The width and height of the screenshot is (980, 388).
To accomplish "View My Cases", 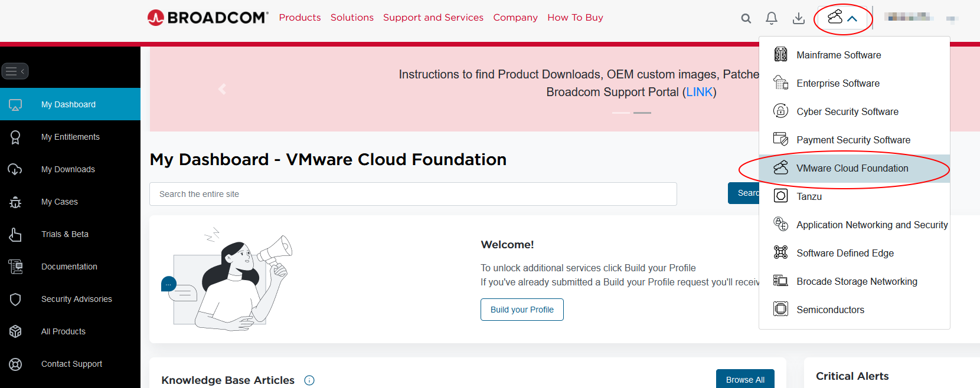I will (60, 202).
